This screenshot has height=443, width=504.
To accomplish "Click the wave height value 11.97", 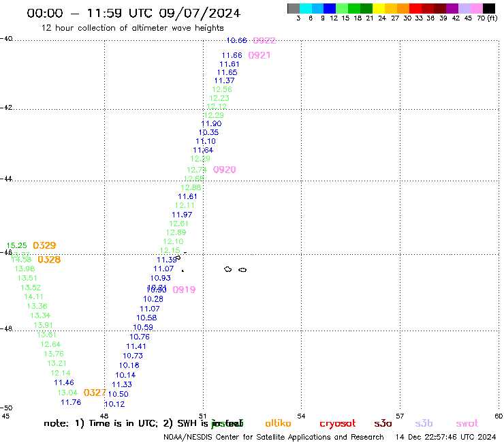I will (x=182, y=215).
